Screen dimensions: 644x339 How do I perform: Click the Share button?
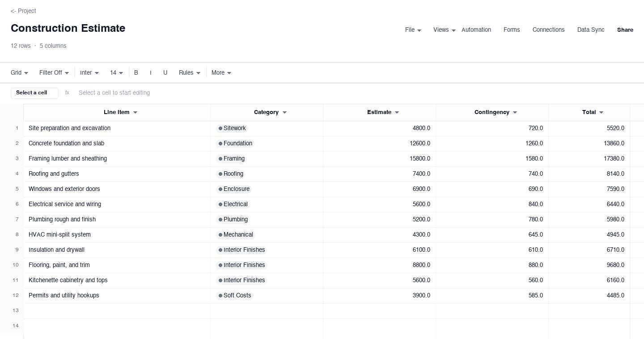625,30
